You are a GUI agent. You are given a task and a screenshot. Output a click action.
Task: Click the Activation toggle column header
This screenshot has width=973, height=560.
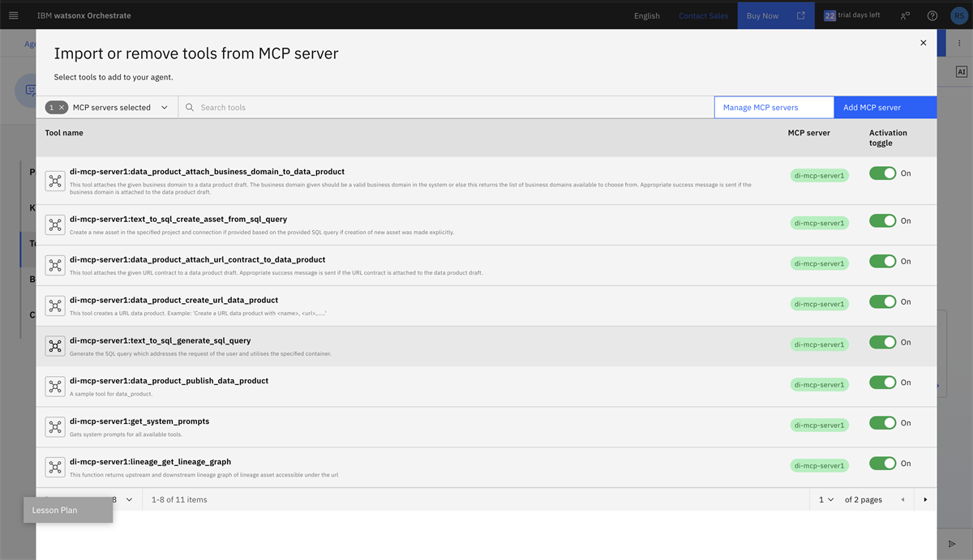888,138
